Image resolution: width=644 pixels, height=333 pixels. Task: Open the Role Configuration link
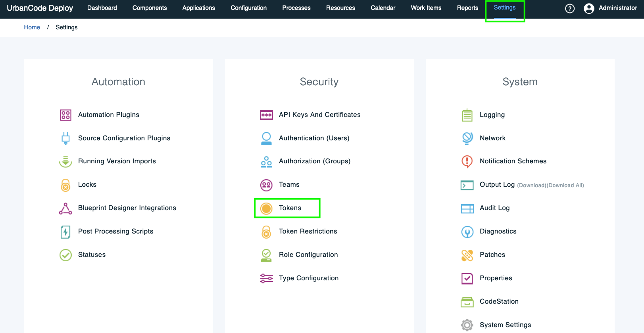tap(308, 255)
